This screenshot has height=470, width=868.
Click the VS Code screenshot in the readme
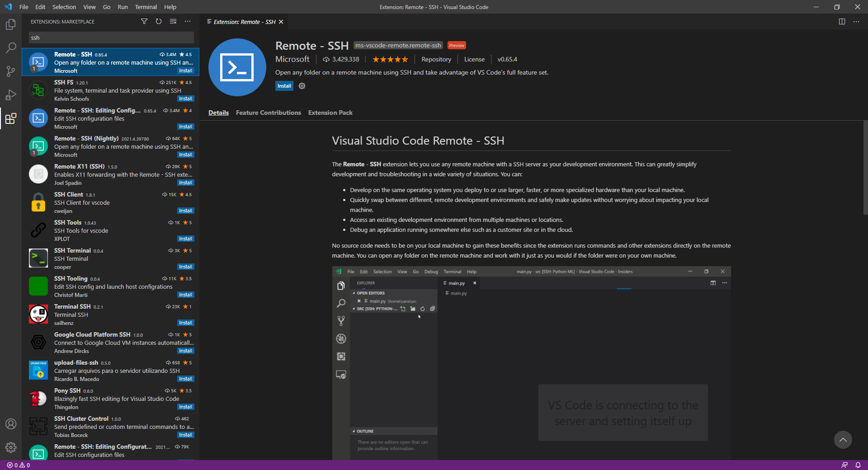(x=531, y=363)
